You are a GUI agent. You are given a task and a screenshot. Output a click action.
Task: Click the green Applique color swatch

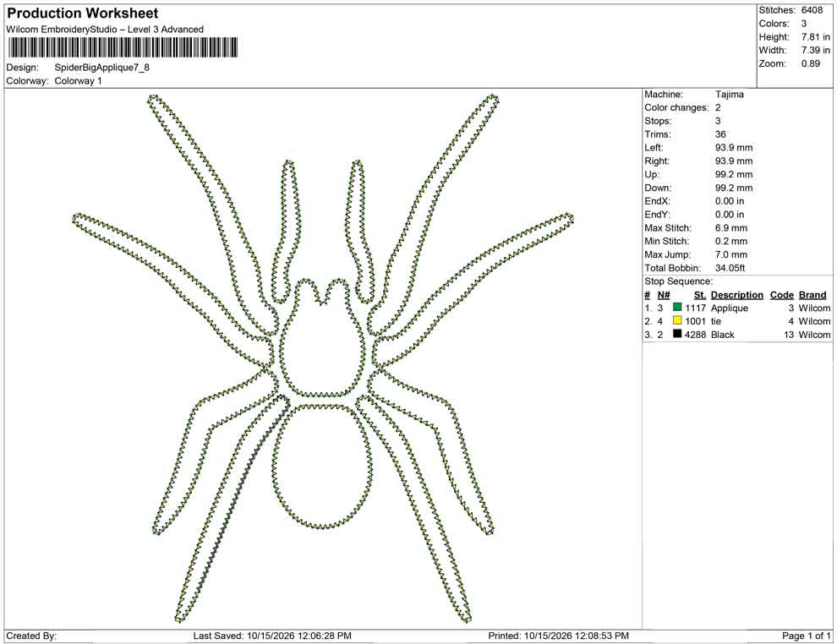[677, 308]
